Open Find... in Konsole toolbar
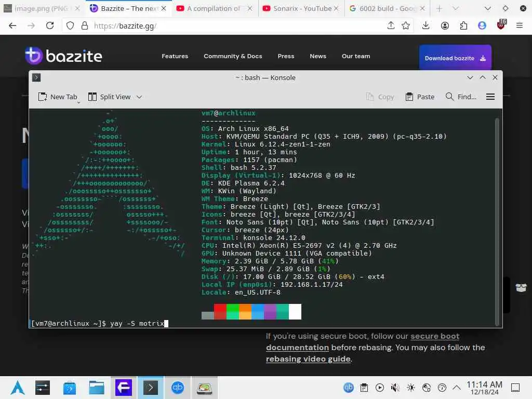Viewport: 532px width, 399px height. 461,97
